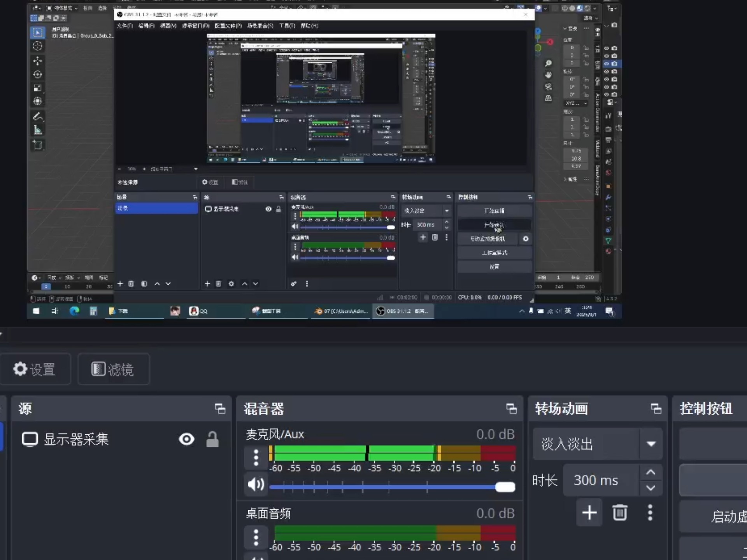
Task: Mute the 麦克风/Aux speaker icon
Action: click(x=256, y=484)
